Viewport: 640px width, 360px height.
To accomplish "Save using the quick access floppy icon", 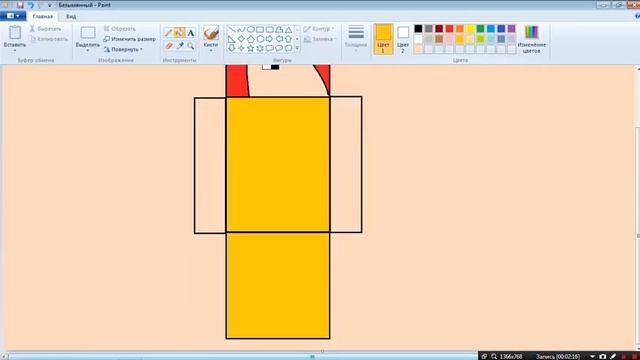I will point(20,5).
